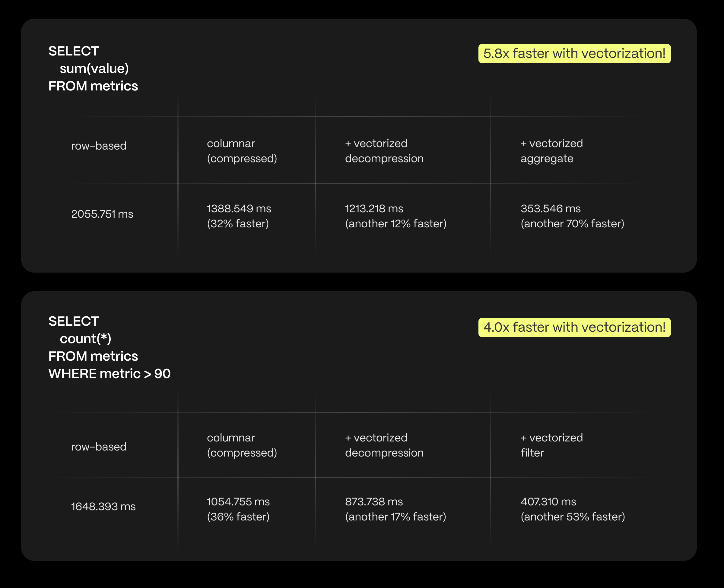
Task: Click the "1054.755 ms" columnar result
Action: pyautogui.click(x=238, y=502)
